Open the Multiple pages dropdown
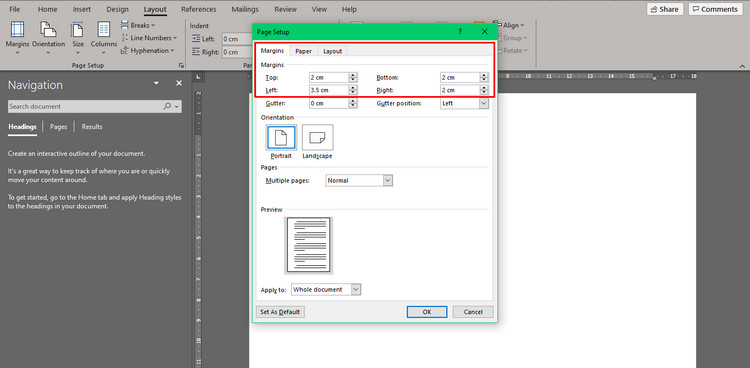 pos(359,180)
